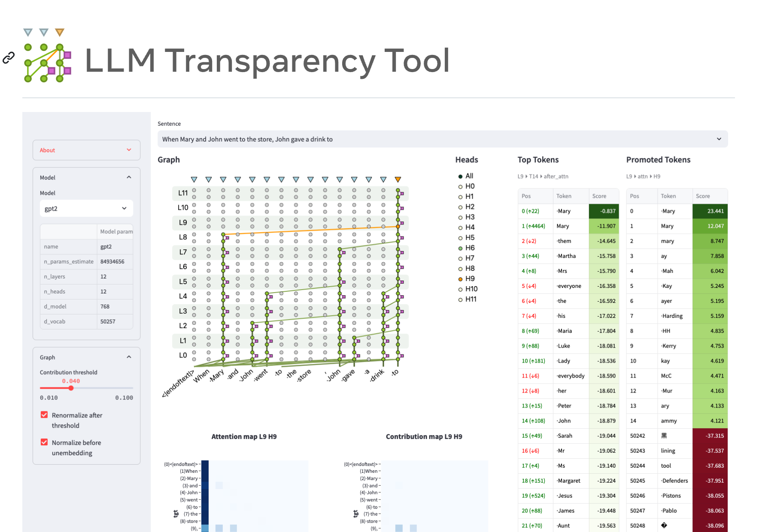
Task: Click the green node at L4 in drink column
Action: pyautogui.click(x=383, y=293)
